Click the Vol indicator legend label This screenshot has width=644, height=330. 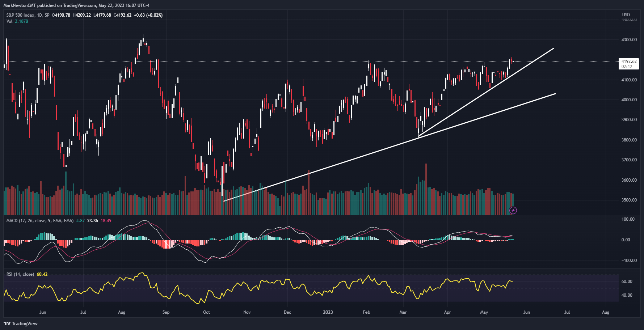(x=9, y=21)
